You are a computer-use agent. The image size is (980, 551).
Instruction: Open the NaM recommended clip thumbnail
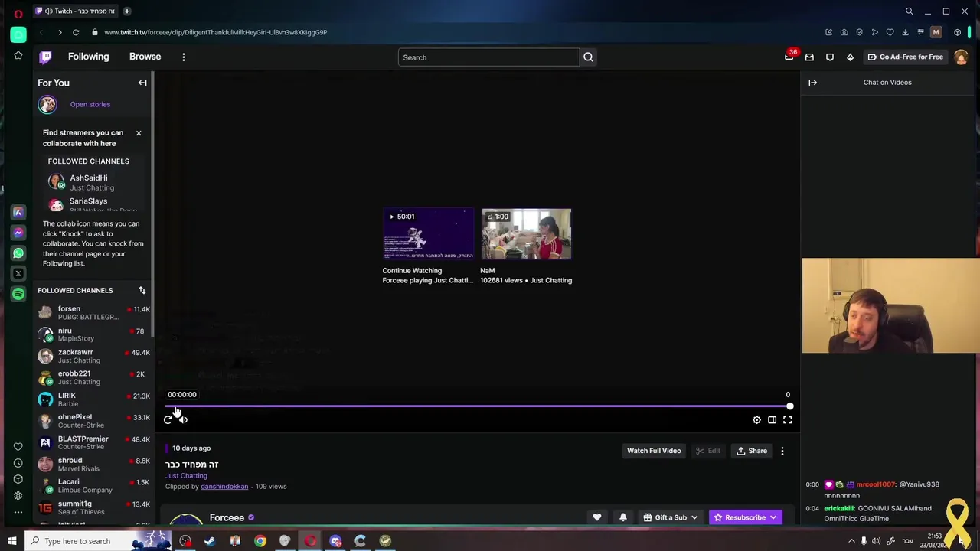(x=526, y=233)
